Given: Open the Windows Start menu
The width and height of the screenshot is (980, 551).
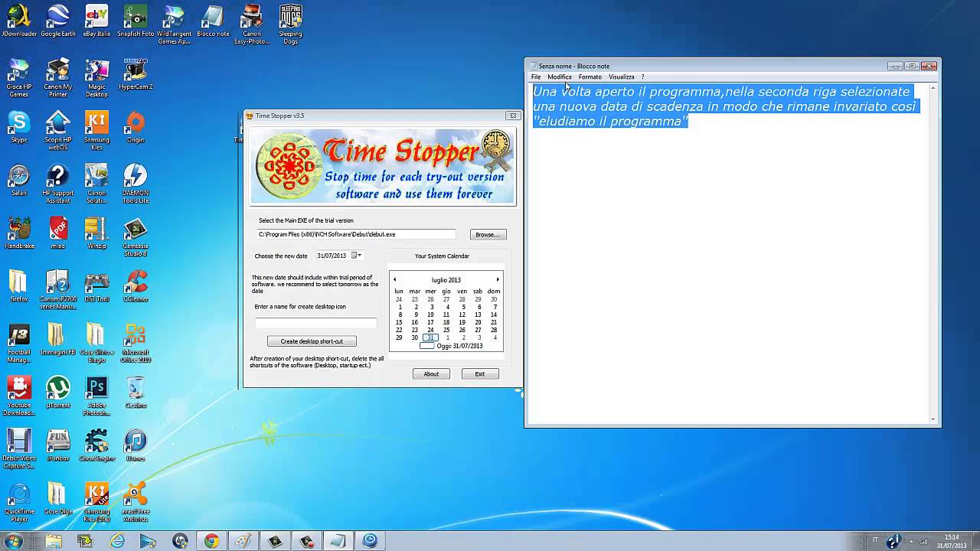Looking at the screenshot, I should [x=13, y=541].
